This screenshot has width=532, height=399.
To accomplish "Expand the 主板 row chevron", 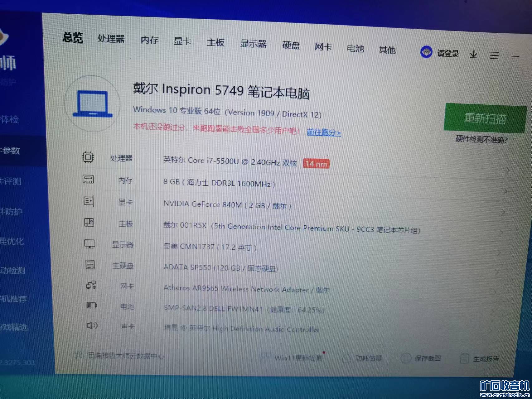I will pos(501,233).
